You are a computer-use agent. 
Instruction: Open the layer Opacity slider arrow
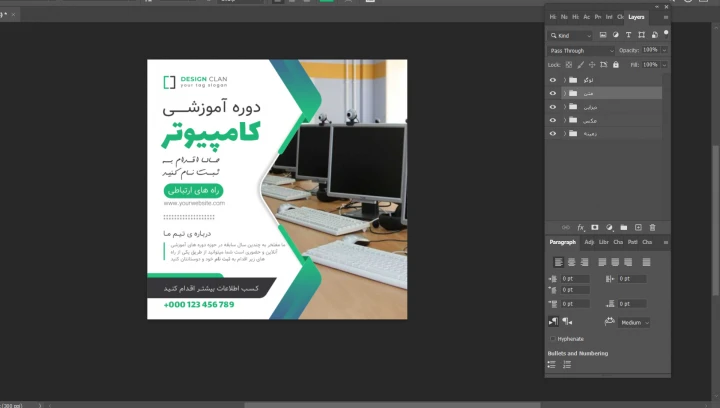666,50
